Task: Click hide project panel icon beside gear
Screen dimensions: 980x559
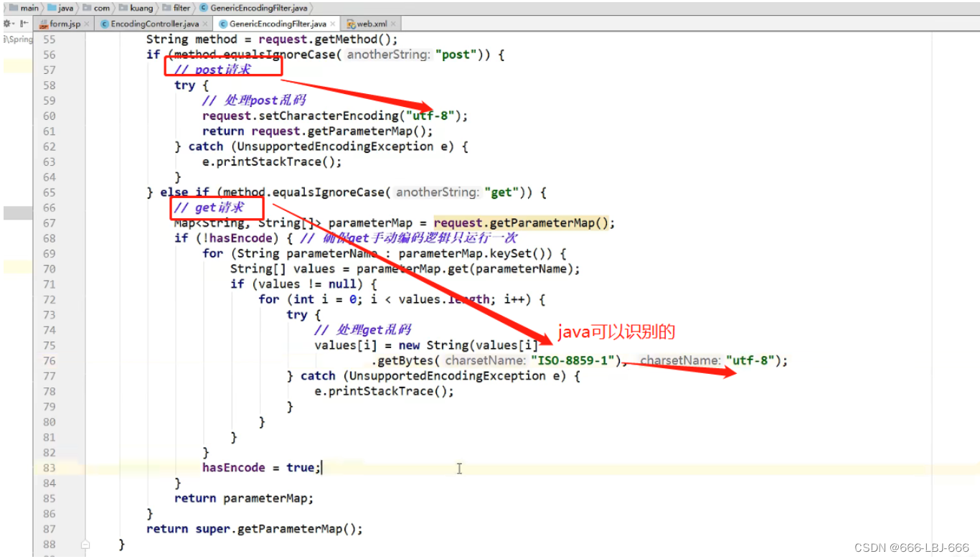Action: pos(23,24)
